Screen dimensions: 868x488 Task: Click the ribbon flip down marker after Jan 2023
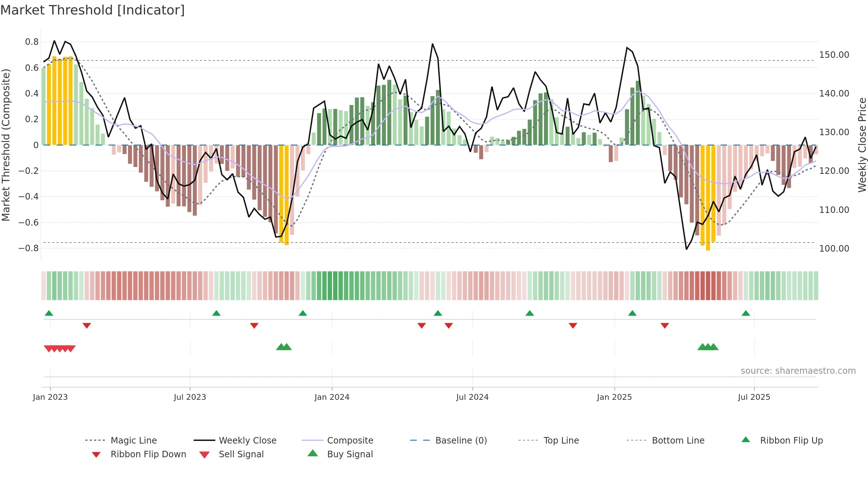[87, 326]
